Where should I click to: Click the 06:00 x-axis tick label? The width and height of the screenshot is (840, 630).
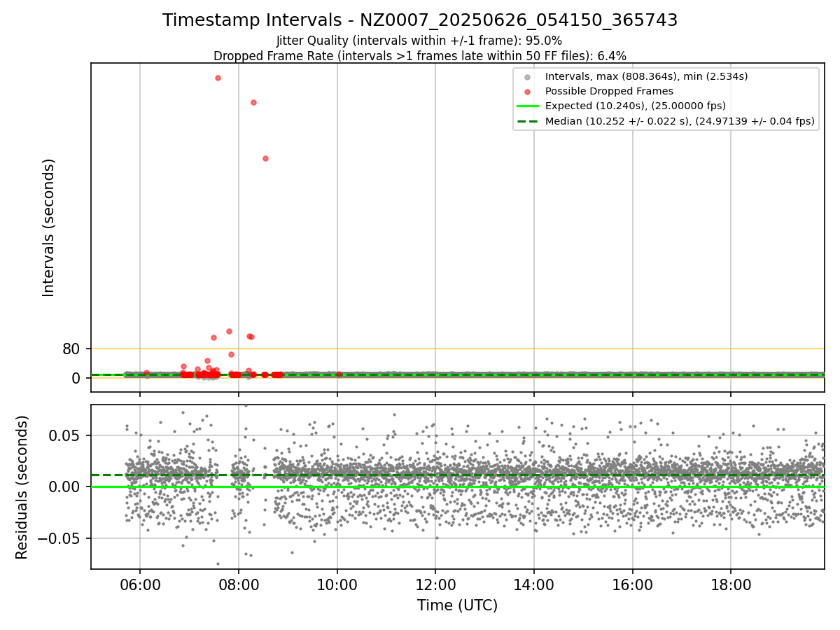(140, 584)
